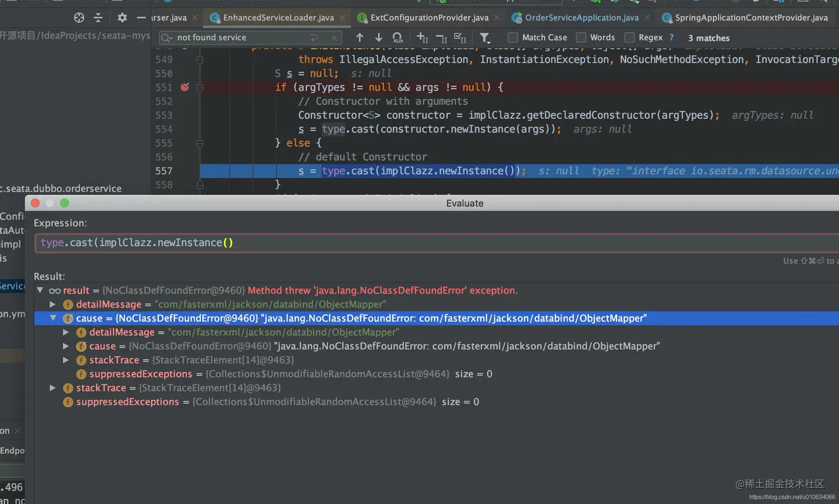Image resolution: width=839 pixels, height=504 pixels.
Task: Click the search magnifier history icon
Action: [x=166, y=38]
